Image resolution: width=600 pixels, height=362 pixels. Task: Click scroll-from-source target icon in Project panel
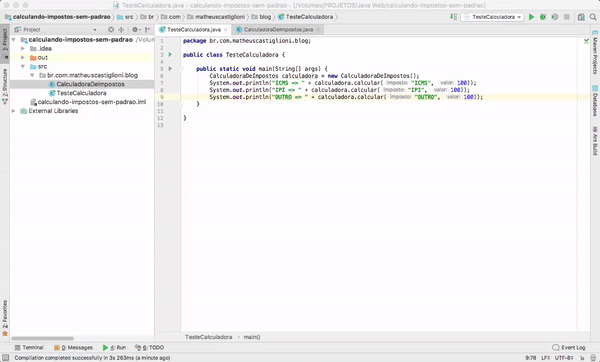(x=111, y=29)
